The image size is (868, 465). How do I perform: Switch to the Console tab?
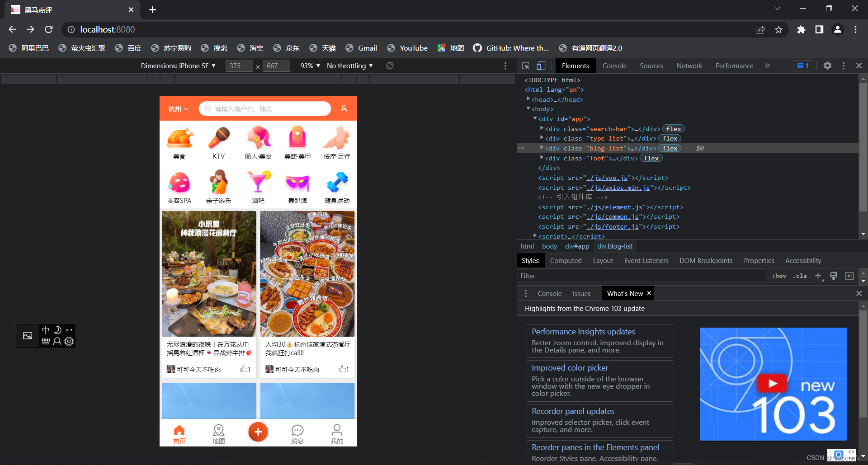coord(614,66)
